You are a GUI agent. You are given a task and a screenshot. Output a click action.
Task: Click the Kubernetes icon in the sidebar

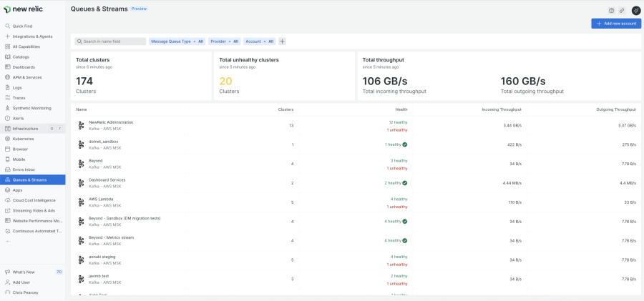[7, 139]
